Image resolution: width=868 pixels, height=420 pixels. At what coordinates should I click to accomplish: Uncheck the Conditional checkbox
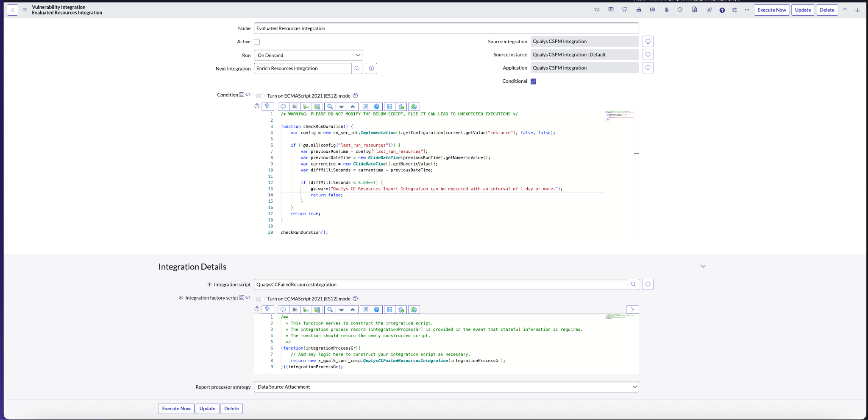(x=534, y=81)
